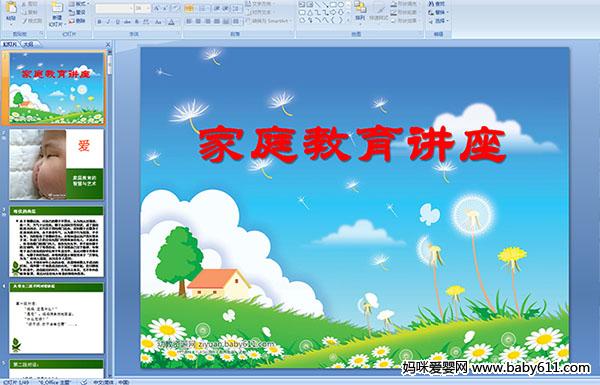Click the Convert to SmartArt button
The height and width of the screenshot is (385, 600).
click(x=268, y=21)
